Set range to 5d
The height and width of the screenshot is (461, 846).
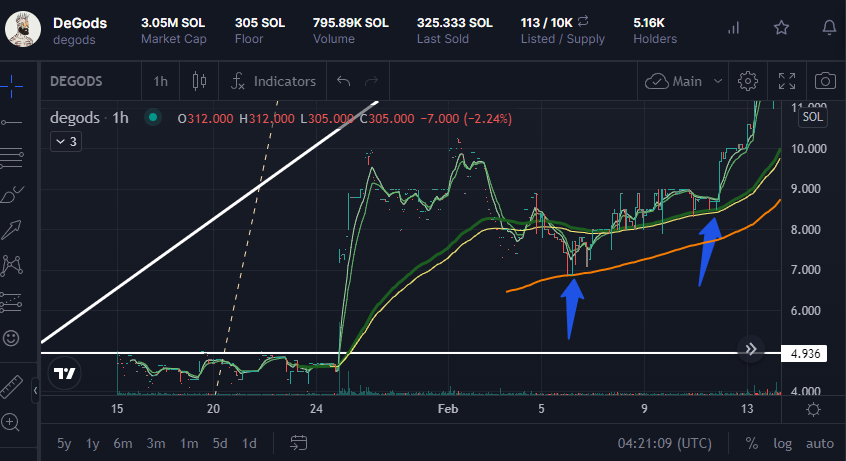220,444
